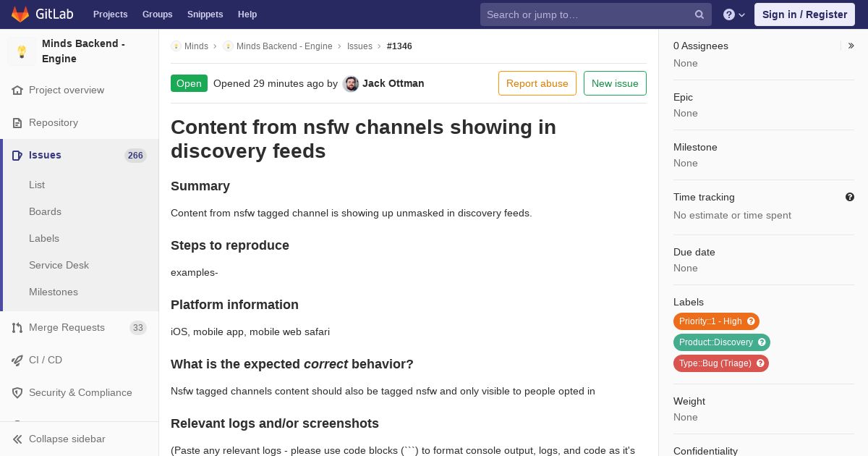Open the Repository sidebar icon
Viewport: 868px width, 456px height.
(x=17, y=123)
